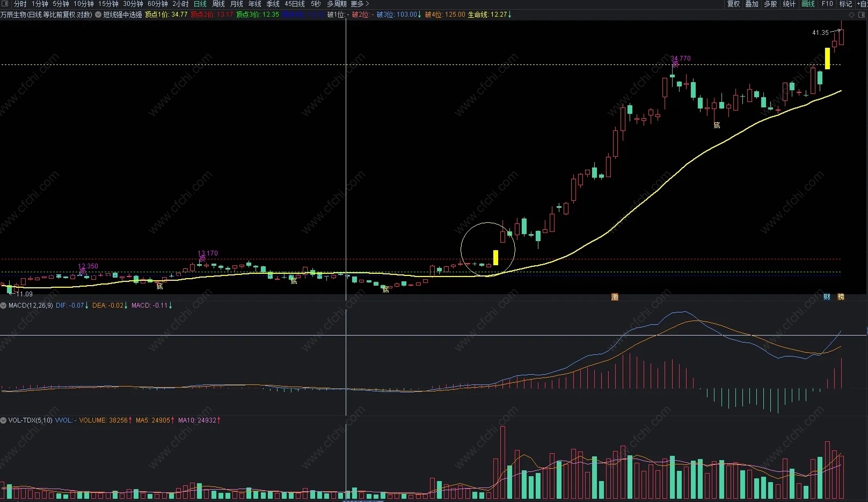
Task: Click the VOLUME: 38256 value
Action: 105,420
